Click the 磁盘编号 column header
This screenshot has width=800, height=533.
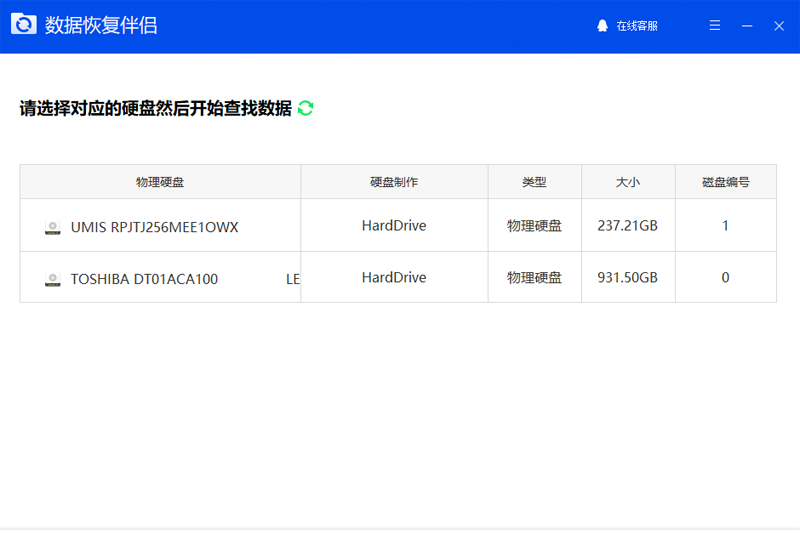pyautogui.click(x=726, y=182)
